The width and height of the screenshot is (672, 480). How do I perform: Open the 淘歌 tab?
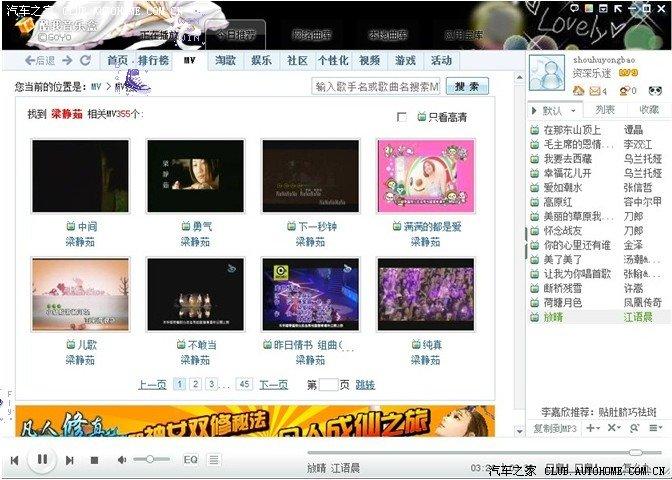pyautogui.click(x=225, y=61)
